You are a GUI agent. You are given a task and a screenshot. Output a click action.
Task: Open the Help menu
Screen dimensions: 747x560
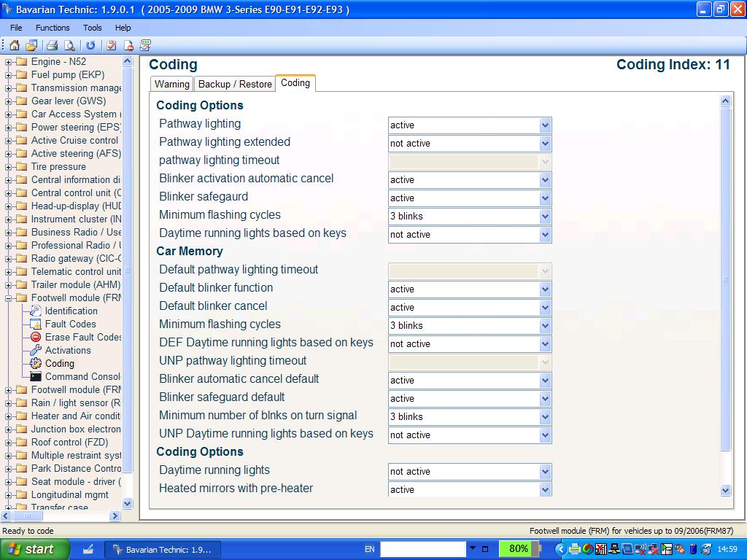[x=123, y=28]
